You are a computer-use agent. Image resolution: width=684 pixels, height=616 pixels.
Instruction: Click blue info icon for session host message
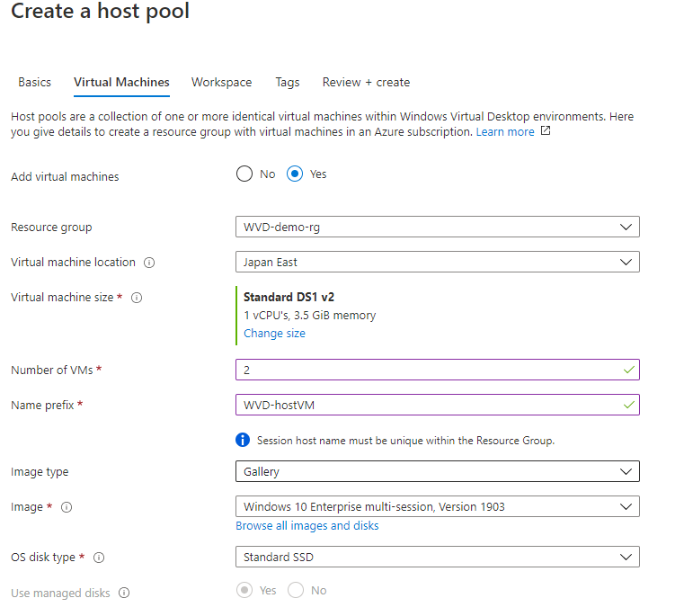[243, 440]
